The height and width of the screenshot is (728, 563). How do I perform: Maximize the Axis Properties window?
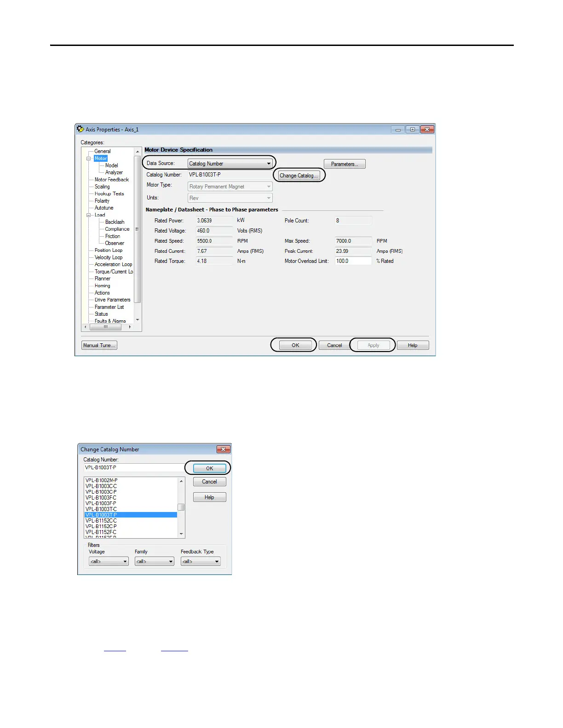click(413, 130)
